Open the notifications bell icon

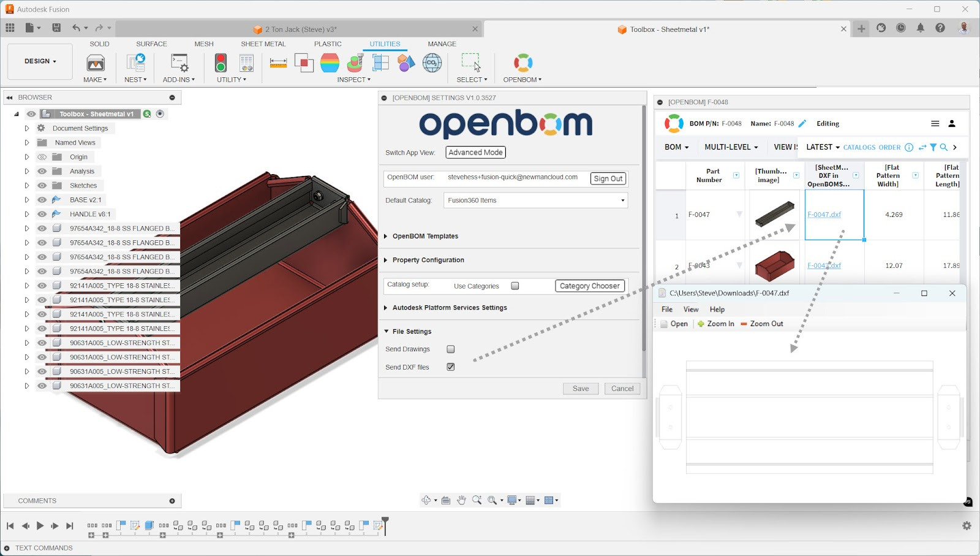[x=920, y=28]
